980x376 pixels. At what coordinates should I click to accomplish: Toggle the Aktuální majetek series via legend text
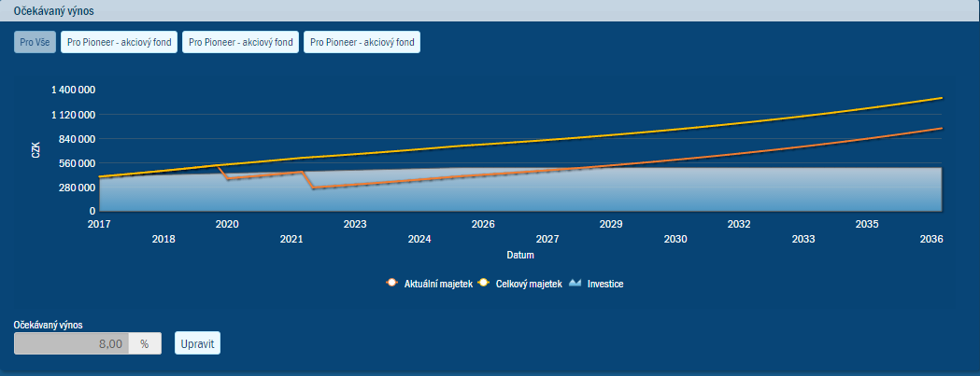pyautogui.click(x=437, y=283)
